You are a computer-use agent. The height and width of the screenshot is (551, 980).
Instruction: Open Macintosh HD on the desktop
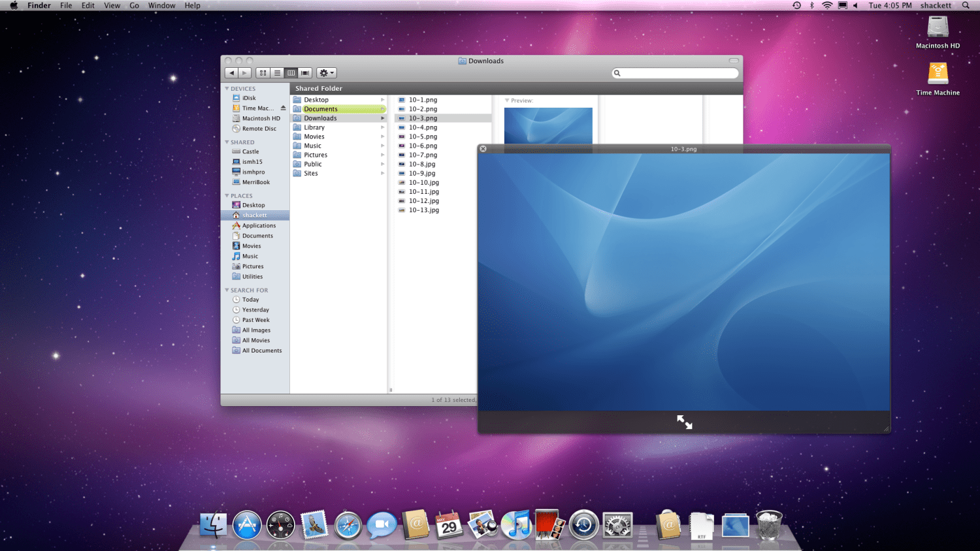938,32
